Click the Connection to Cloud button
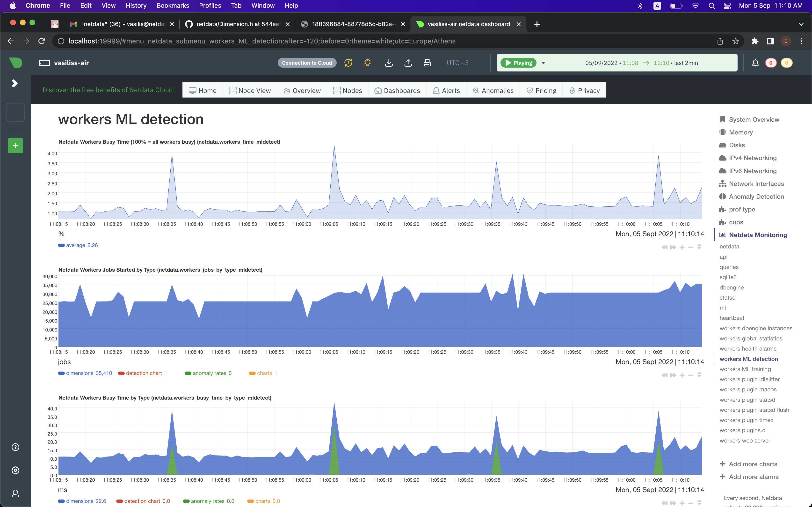The image size is (812, 507). 307,63
